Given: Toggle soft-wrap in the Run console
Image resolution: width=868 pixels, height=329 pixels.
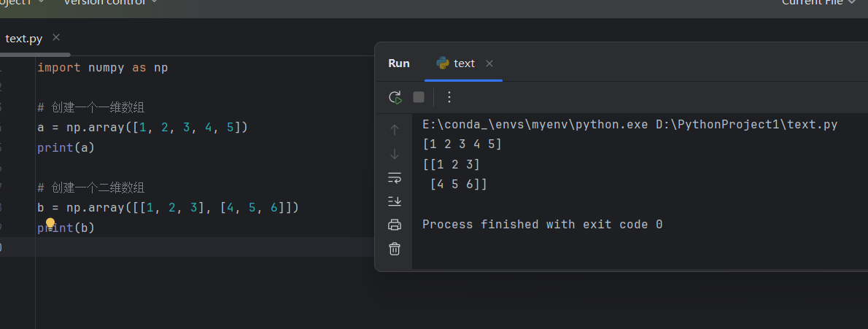Looking at the screenshot, I should coord(395,177).
